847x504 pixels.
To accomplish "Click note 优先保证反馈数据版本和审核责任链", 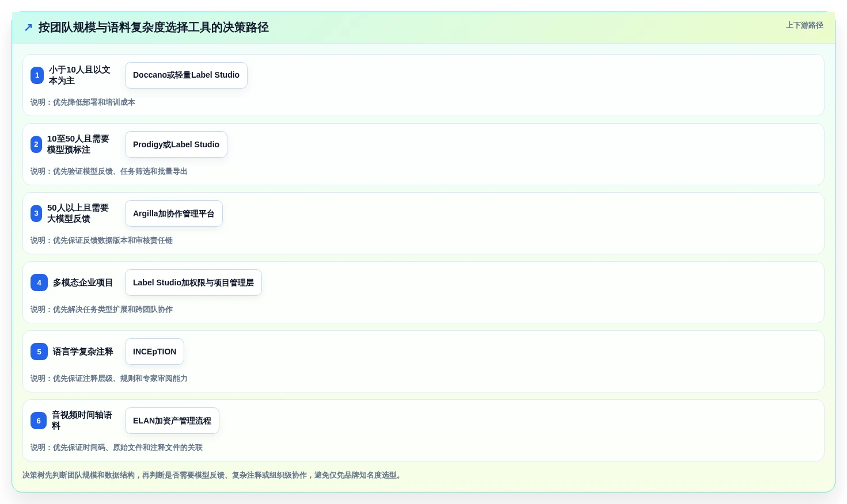I will (x=101, y=240).
